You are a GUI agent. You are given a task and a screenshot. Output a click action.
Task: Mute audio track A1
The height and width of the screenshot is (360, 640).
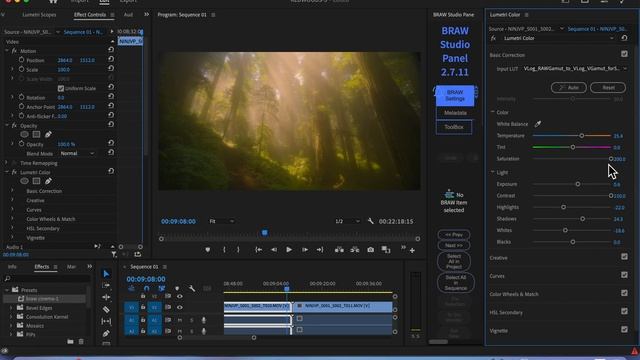[x=180, y=320]
